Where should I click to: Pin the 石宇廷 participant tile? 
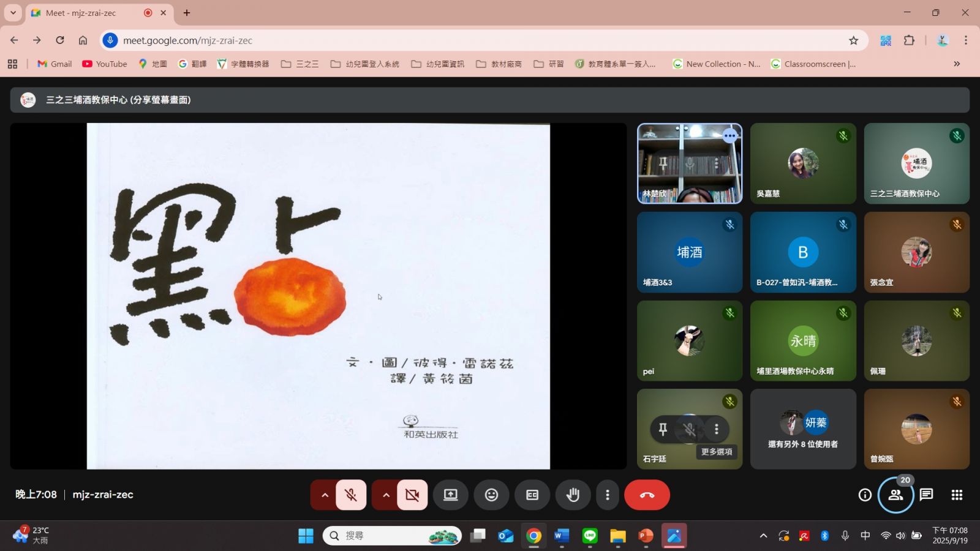click(663, 429)
